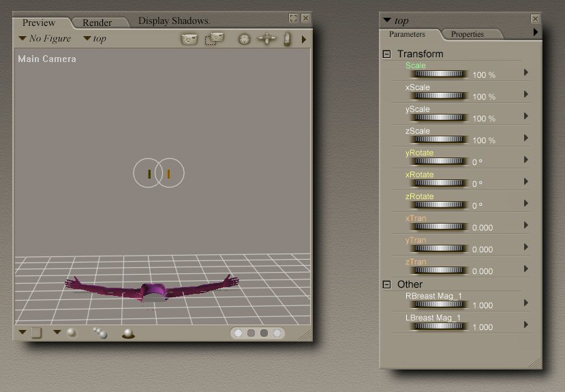Click the four-arrow camera move control

click(266, 40)
